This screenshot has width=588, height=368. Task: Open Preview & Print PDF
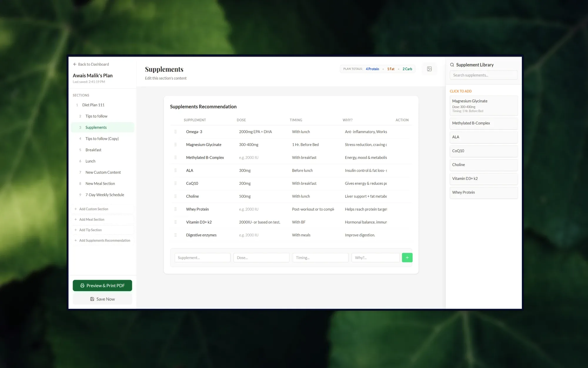102,286
